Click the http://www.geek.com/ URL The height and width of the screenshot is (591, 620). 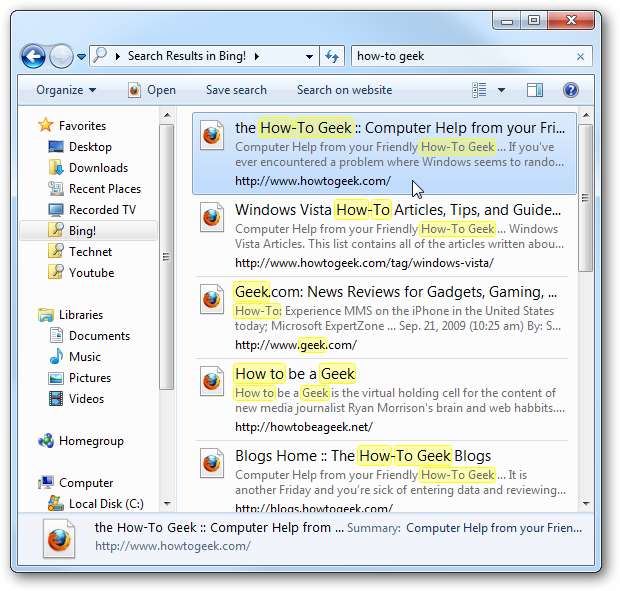[x=296, y=345]
